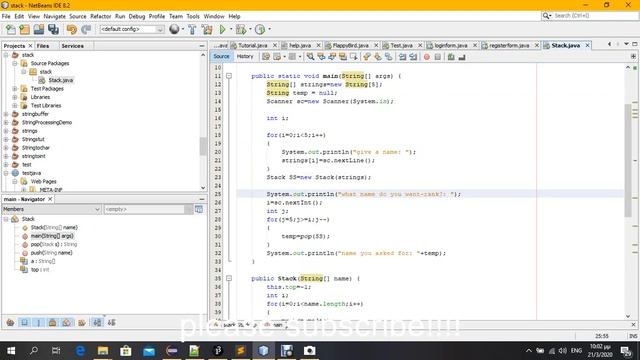Click the Profile Project toolbar icon
The height and width of the screenshot is (360, 640).
260,29
